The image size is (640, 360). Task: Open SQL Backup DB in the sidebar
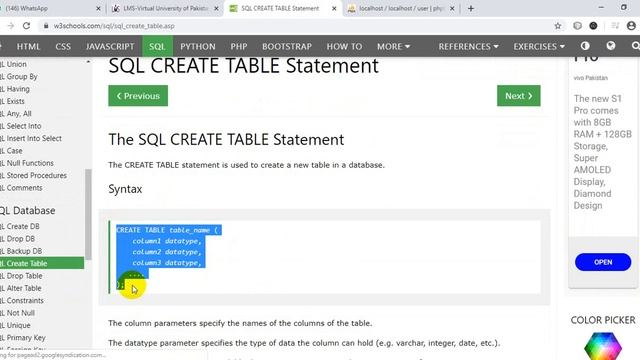coord(41,251)
